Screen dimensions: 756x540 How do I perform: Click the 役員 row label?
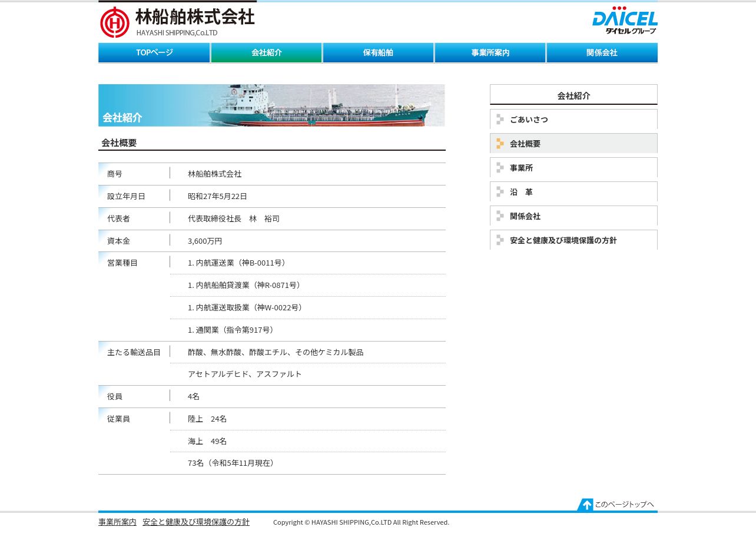[115, 396]
